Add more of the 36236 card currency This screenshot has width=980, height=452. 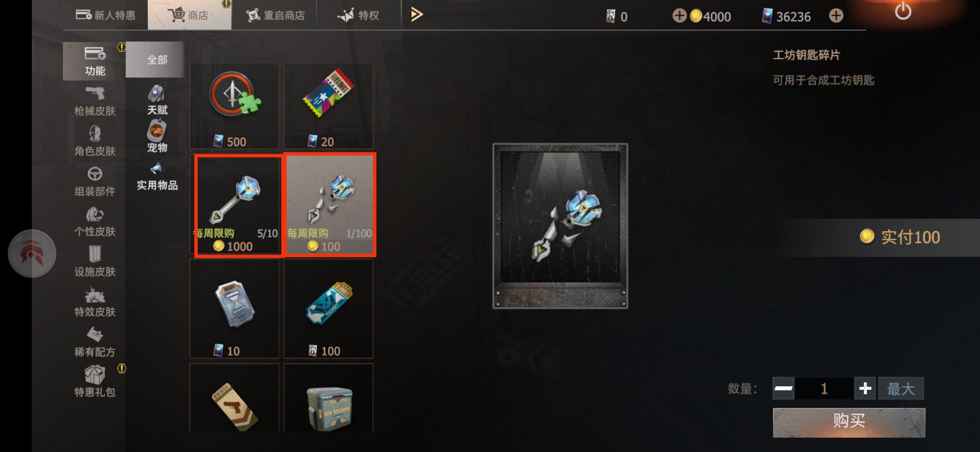click(836, 16)
